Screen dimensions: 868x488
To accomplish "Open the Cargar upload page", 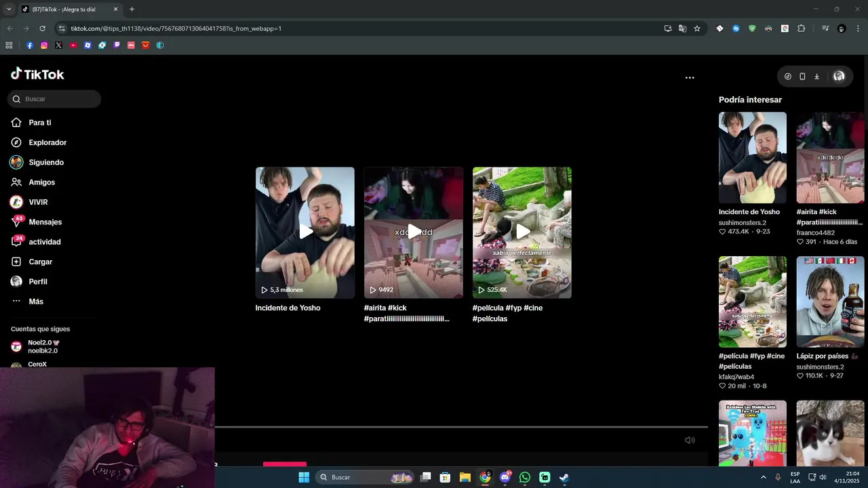I will pyautogui.click(x=32, y=262).
